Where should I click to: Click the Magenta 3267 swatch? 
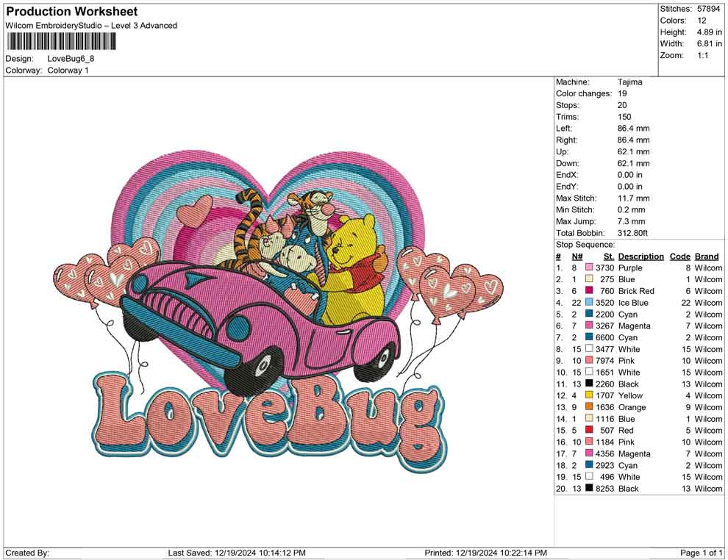(589, 326)
